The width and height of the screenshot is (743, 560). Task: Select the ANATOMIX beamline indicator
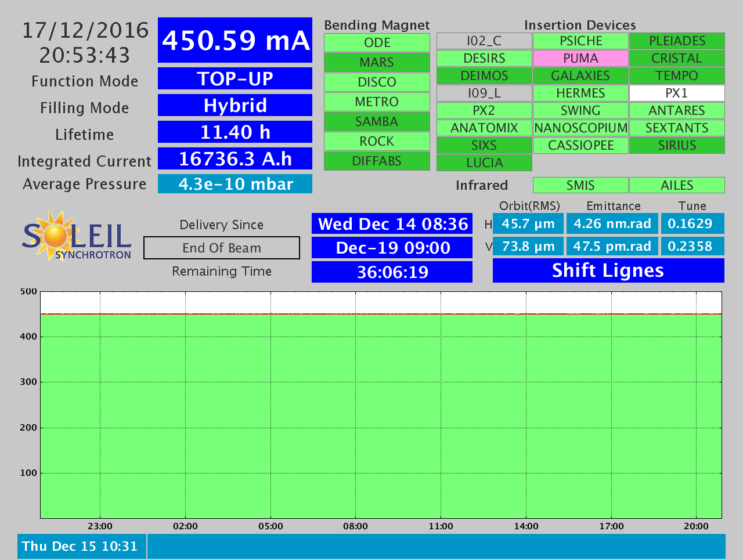point(484,128)
